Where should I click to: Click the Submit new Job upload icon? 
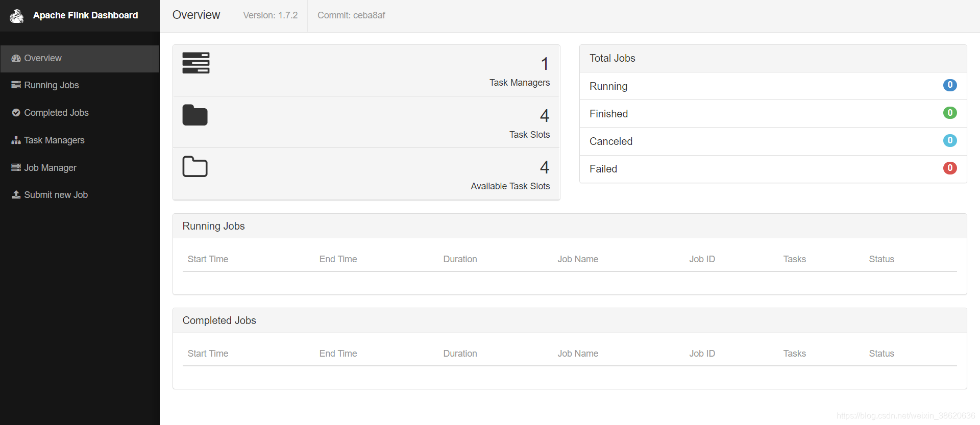[16, 195]
